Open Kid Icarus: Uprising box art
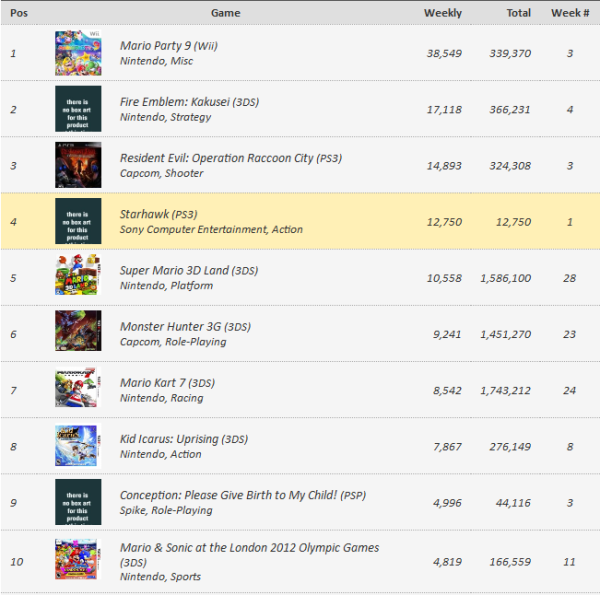This screenshot has width=600, height=595. click(78, 446)
